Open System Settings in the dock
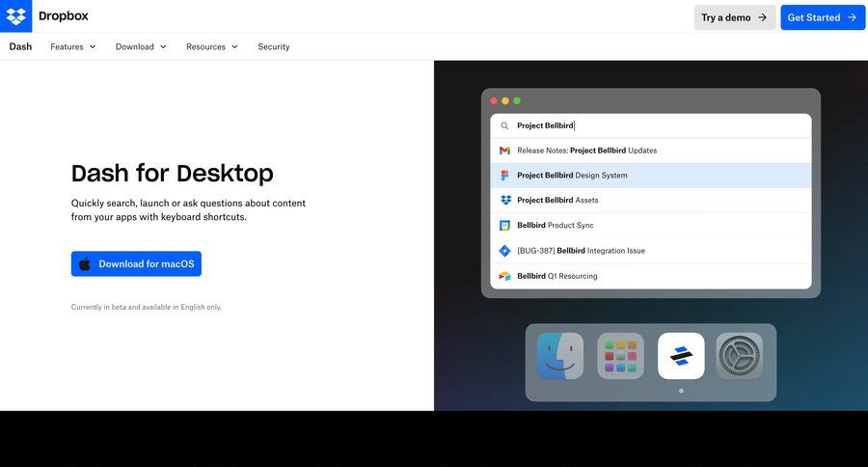868x467 pixels. click(x=740, y=356)
